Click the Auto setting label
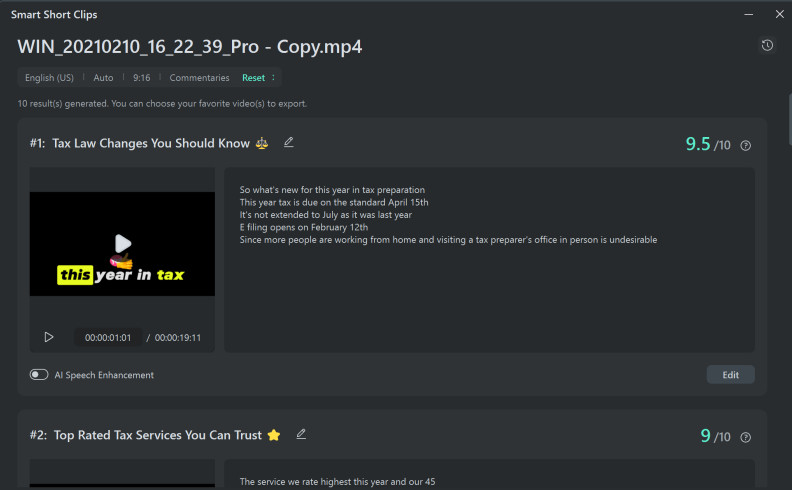 pyautogui.click(x=103, y=78)
